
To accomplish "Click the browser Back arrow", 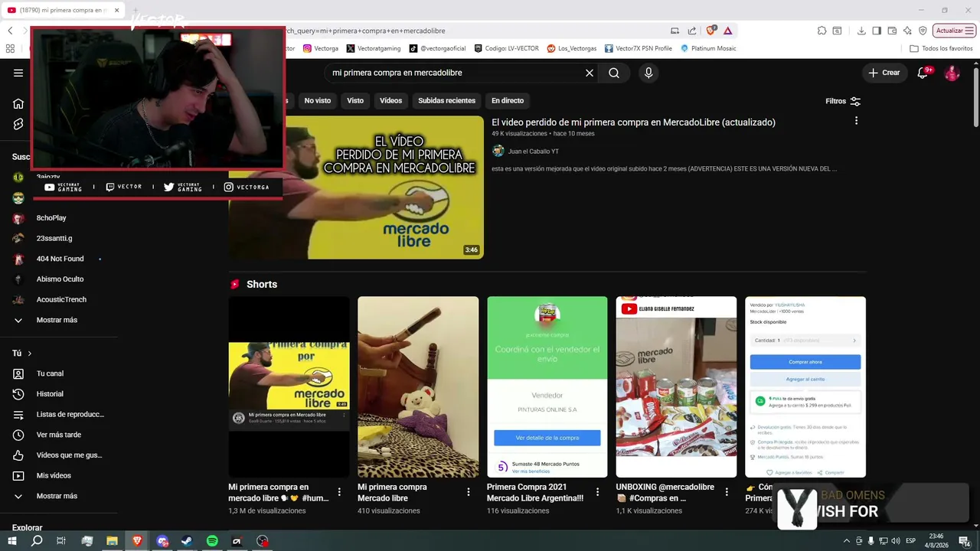I will pos(10,31).
